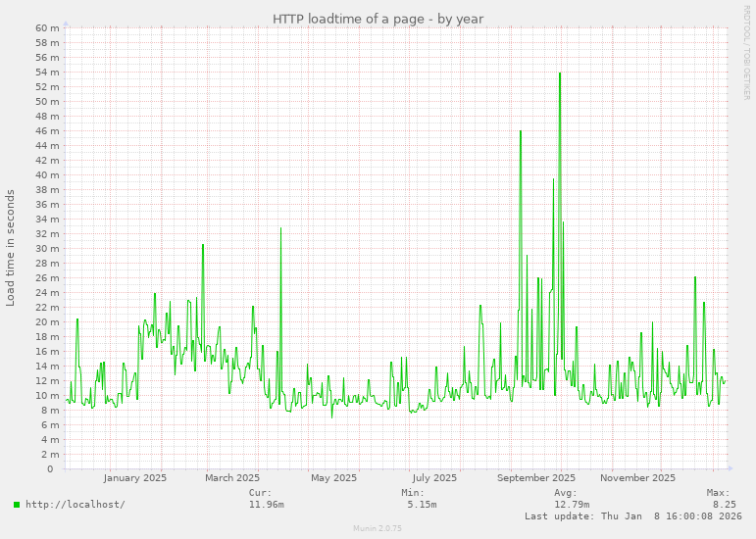Click the "Load time in seconds" axis label
Viewport: 756px width, 539px height.
pos(10,248)
